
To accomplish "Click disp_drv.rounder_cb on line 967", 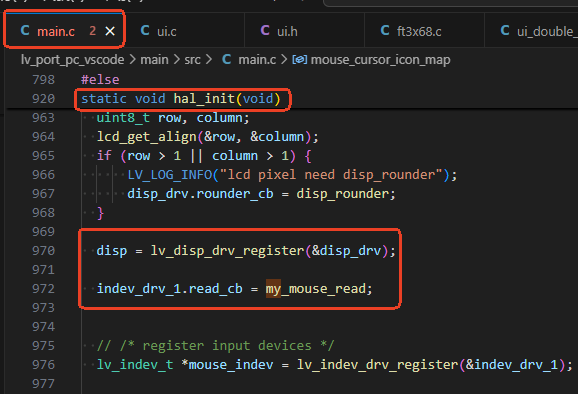I will 200,194.
